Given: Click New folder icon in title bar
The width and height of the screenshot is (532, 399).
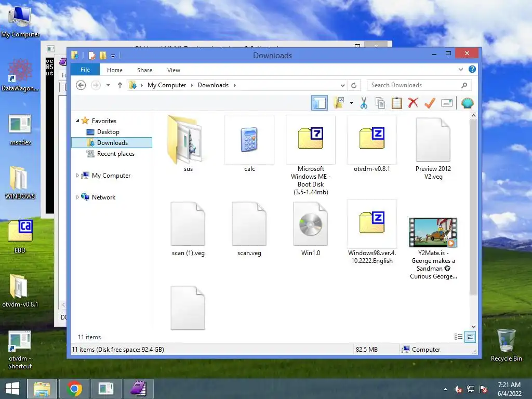Looking at the screenshot, I should (103, 55).
